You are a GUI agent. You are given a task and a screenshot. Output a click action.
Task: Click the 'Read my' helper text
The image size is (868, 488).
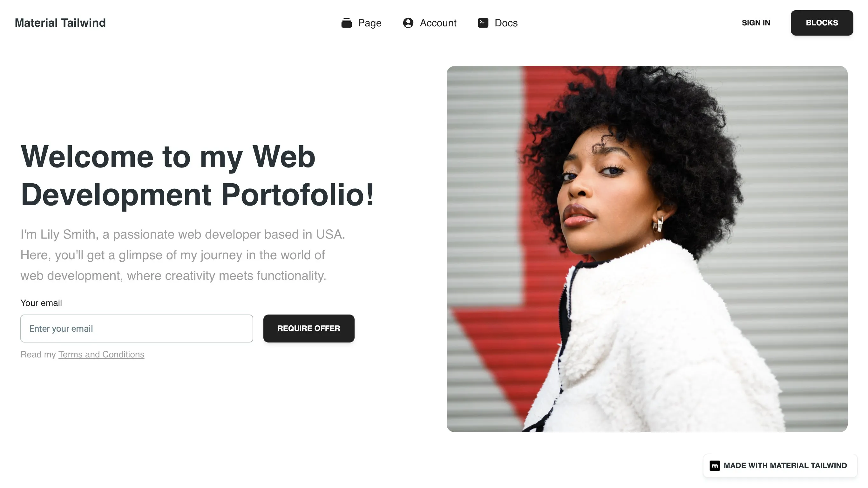coord(38,355)
